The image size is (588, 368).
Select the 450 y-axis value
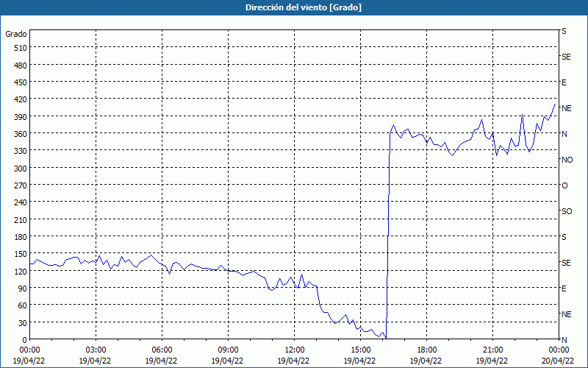point(21,82)
